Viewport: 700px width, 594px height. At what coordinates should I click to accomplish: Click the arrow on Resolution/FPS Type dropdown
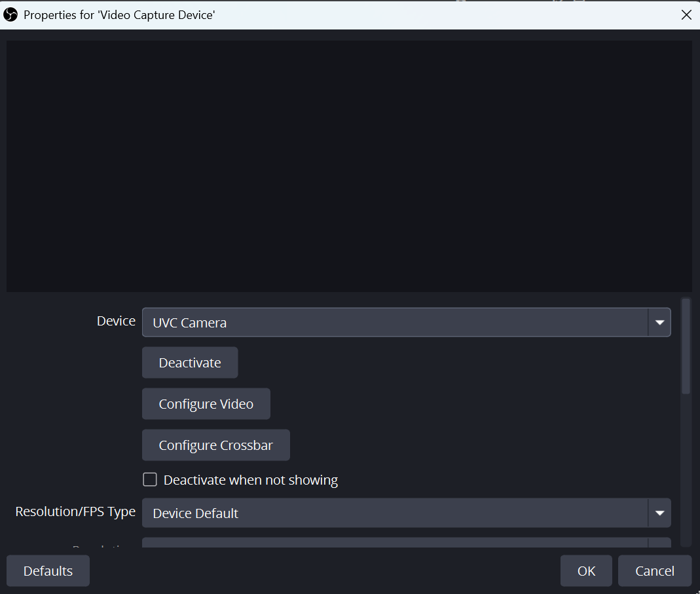click(659, 513)
